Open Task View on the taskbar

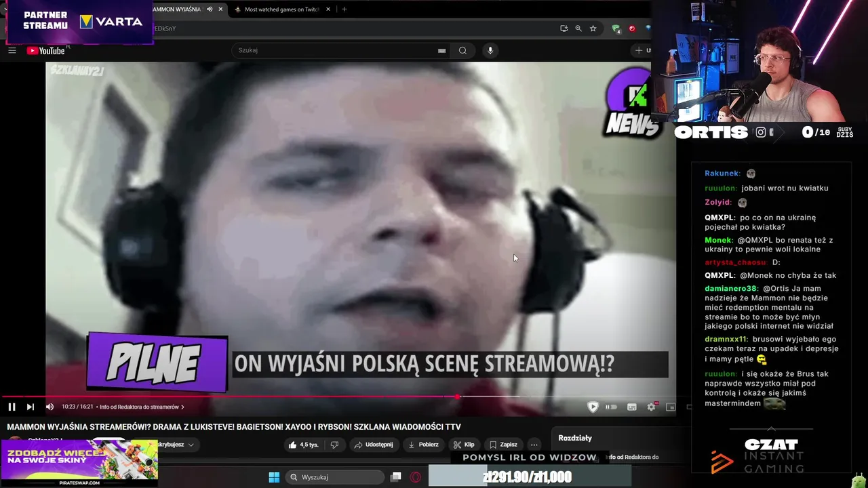click(x=396, y=477)
